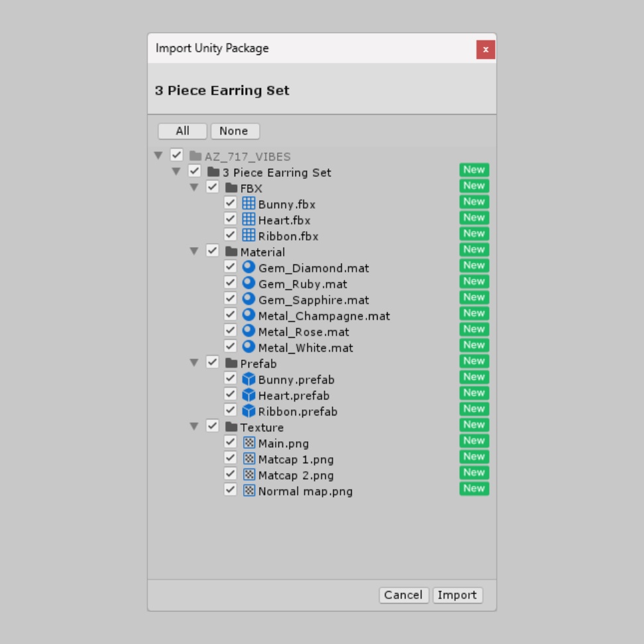Image resolution: width=644 pixels, height=644 pixels.
Task: Select the Metal_Champagne.mat entry
Action: (323, 316)
